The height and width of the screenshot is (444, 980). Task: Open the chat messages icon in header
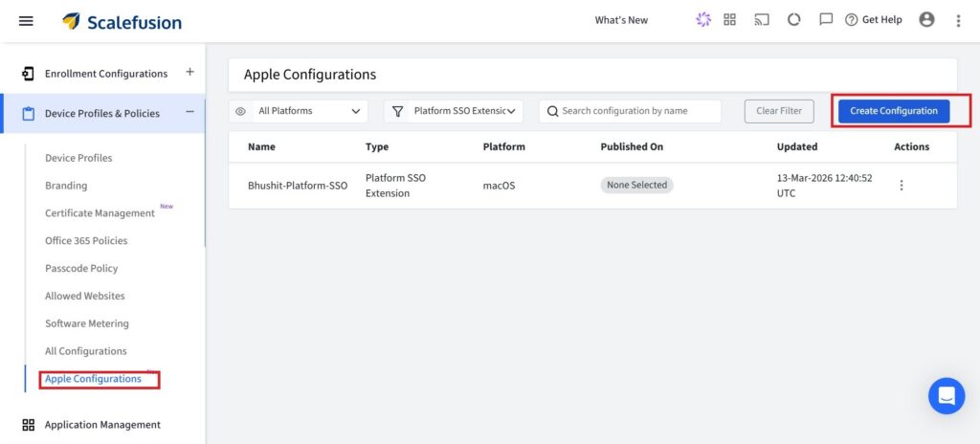[825, 20]
